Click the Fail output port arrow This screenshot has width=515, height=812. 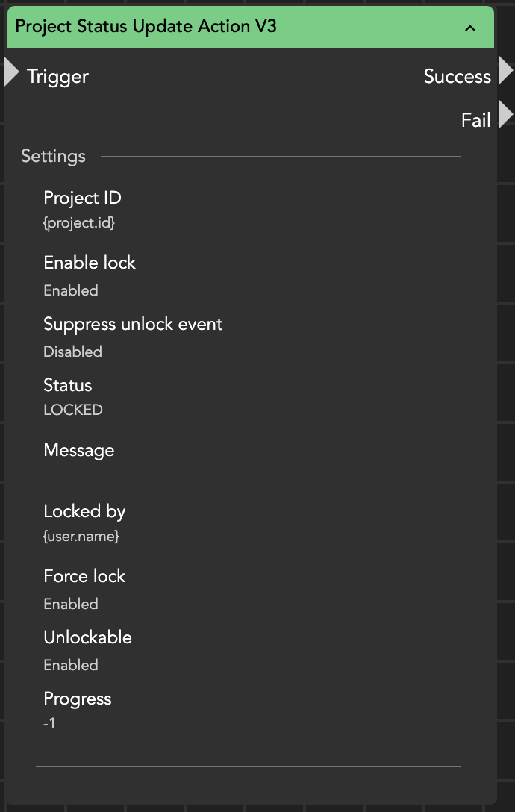tap(505, 115)
